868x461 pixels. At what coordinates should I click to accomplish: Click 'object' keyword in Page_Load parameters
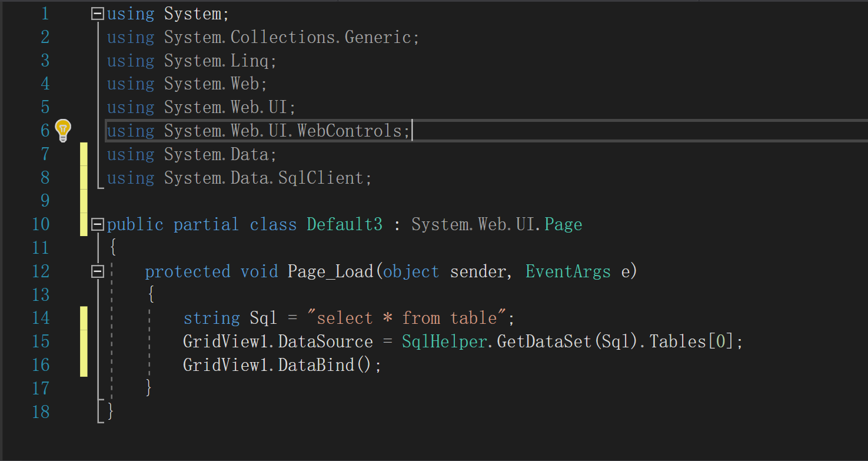(411, 271)
